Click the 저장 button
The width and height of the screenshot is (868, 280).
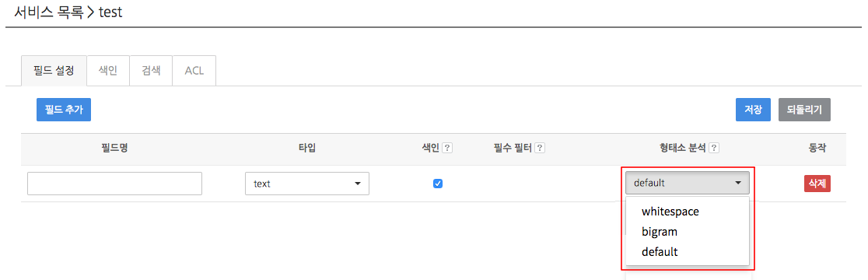(x=753, y=110)
